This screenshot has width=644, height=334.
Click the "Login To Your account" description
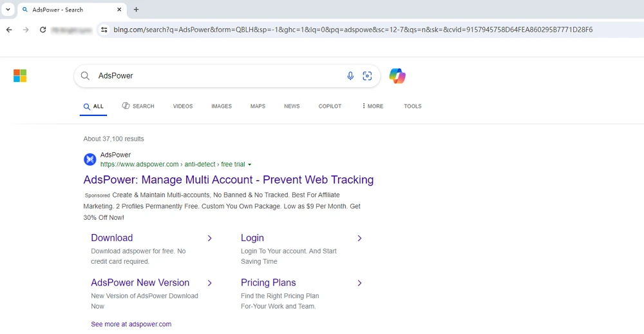coord(289,256)
